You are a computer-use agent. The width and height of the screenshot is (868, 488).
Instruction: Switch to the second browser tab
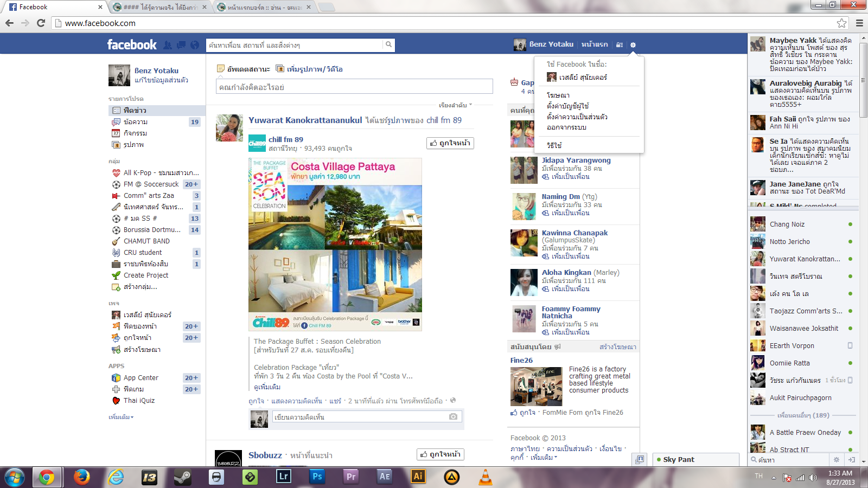160,7
